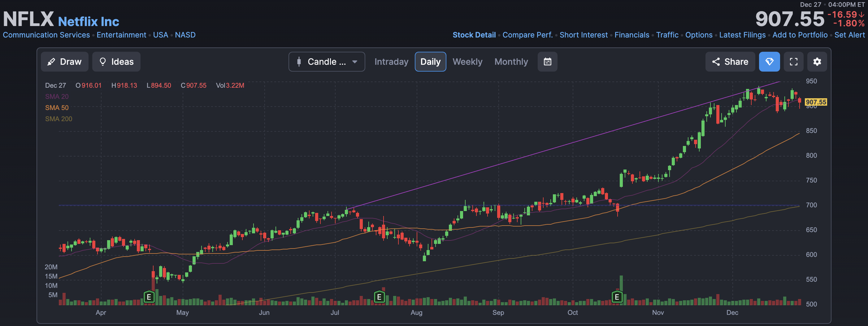Open the calendar date range icon
The image size is (868, 326).
[547, 62]
